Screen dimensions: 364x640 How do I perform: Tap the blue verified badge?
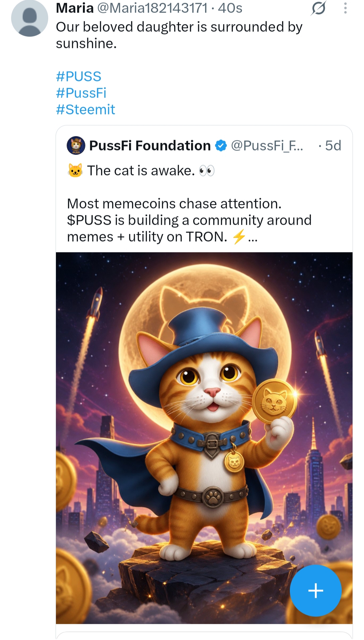pos(221,146)
